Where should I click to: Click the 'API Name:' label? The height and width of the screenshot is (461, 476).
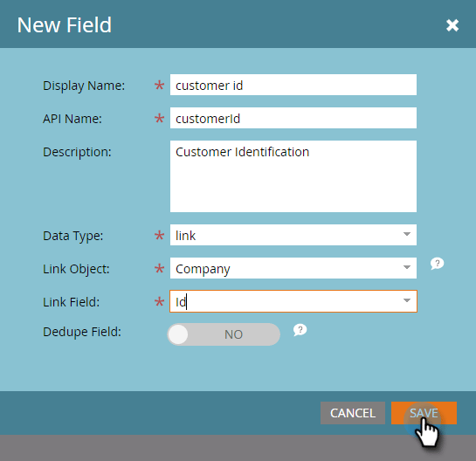[72, 119]
